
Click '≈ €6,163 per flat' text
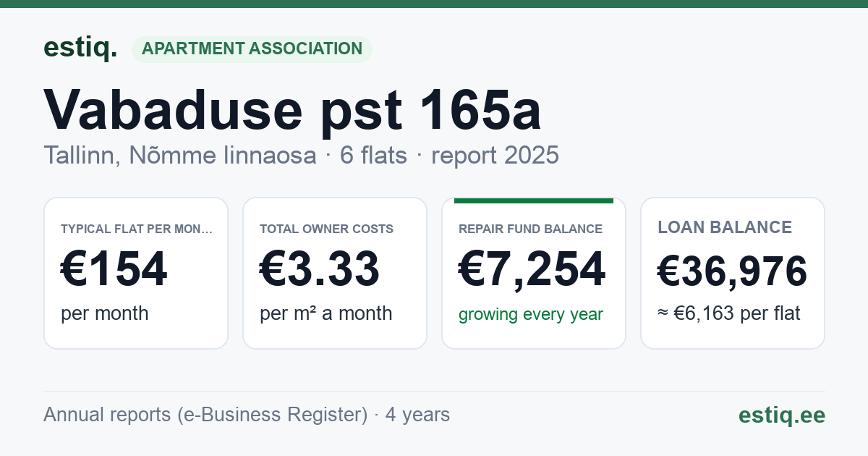pyautogui.click(x=729, y=314)
